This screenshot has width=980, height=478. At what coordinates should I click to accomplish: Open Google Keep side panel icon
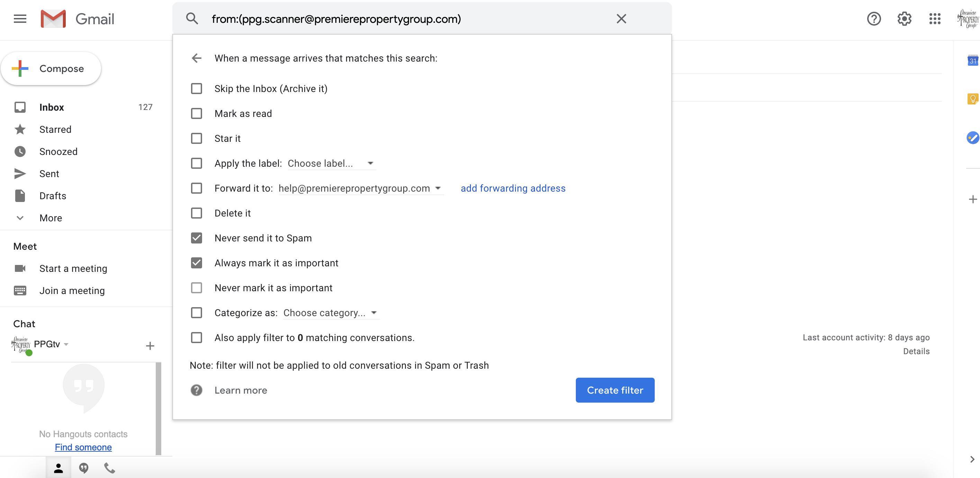pyautogui.click(x=972, y=99)
